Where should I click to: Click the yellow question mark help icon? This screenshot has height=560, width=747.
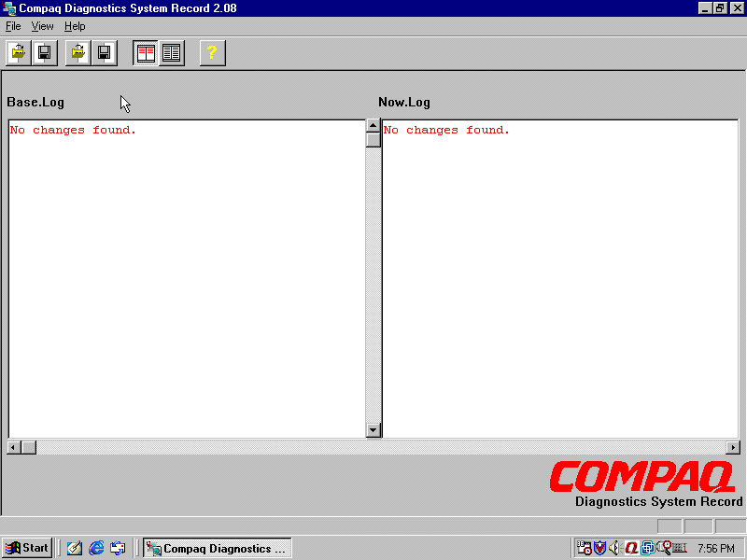(x=213, y=52)
